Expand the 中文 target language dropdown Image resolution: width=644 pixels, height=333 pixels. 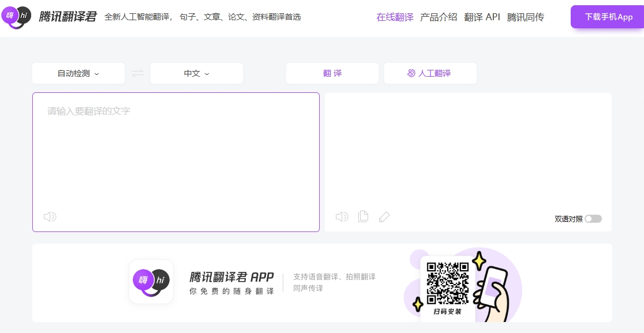[196, 73]
